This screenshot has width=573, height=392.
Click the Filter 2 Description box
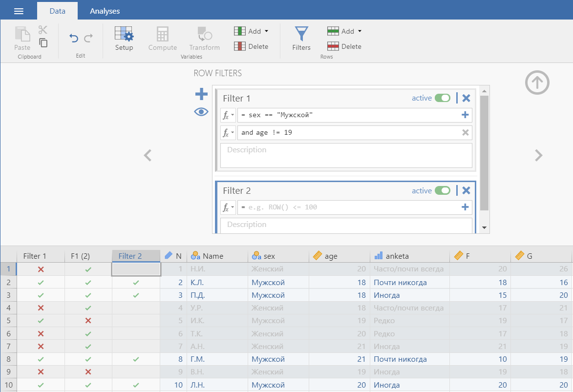[346, 226]
